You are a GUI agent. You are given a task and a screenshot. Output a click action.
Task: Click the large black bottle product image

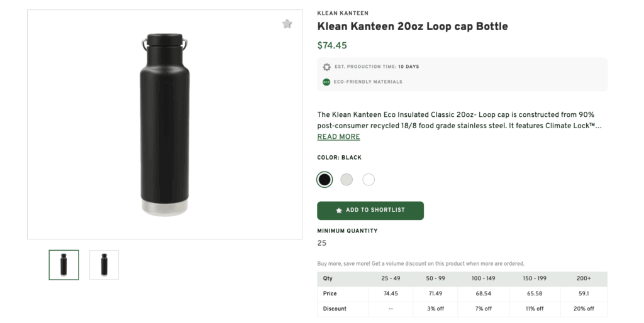[164, 124]
